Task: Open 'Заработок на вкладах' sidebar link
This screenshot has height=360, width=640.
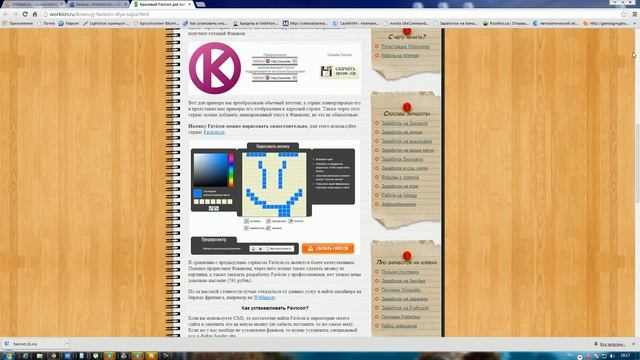Action: tap(407, 141)
